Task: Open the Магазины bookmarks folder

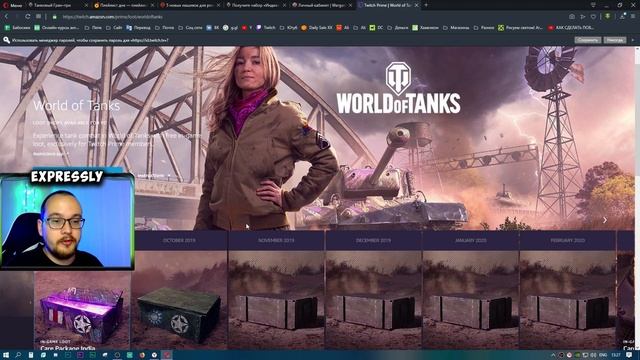Action: 456,28
